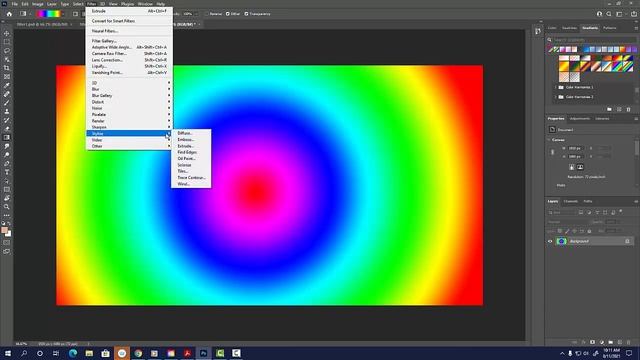Image resolution: width=640 pixels, height=360 pixels.
Task: Toggle the Dither checkbox
Action: pos(228,14)
